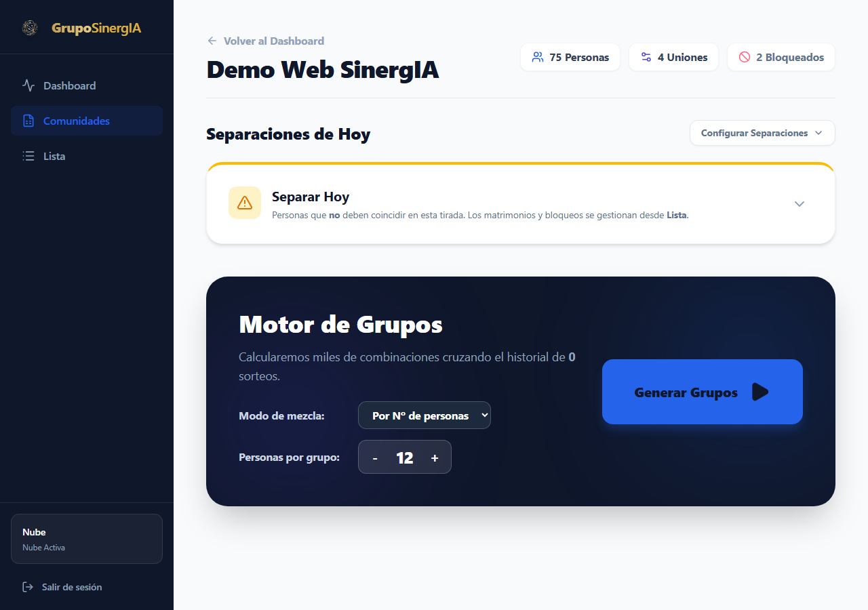The image size is (868, 610).
Task: Click the people icon in Personas badge
Action: click(x=538, y=57)
